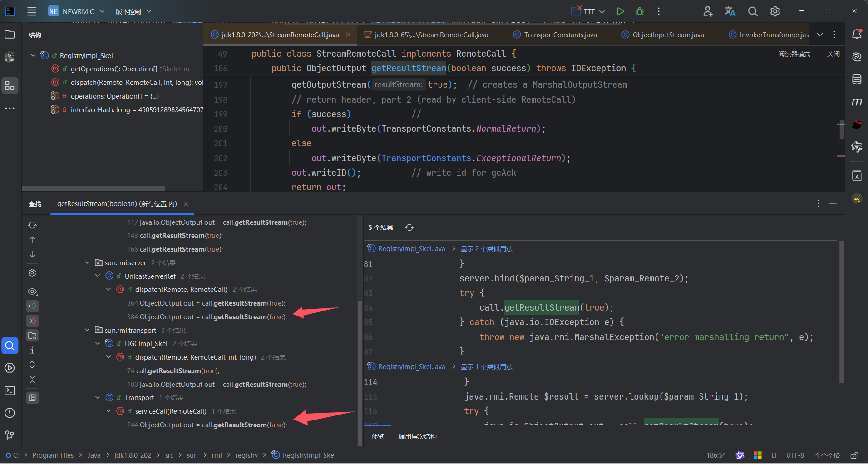
Task: Show more tool windows ellipsis
Action: click(x=10, y=109)
